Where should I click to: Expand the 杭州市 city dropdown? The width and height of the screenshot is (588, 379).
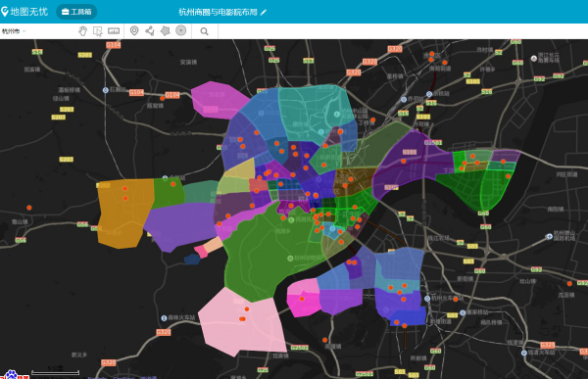pos(14,31)
